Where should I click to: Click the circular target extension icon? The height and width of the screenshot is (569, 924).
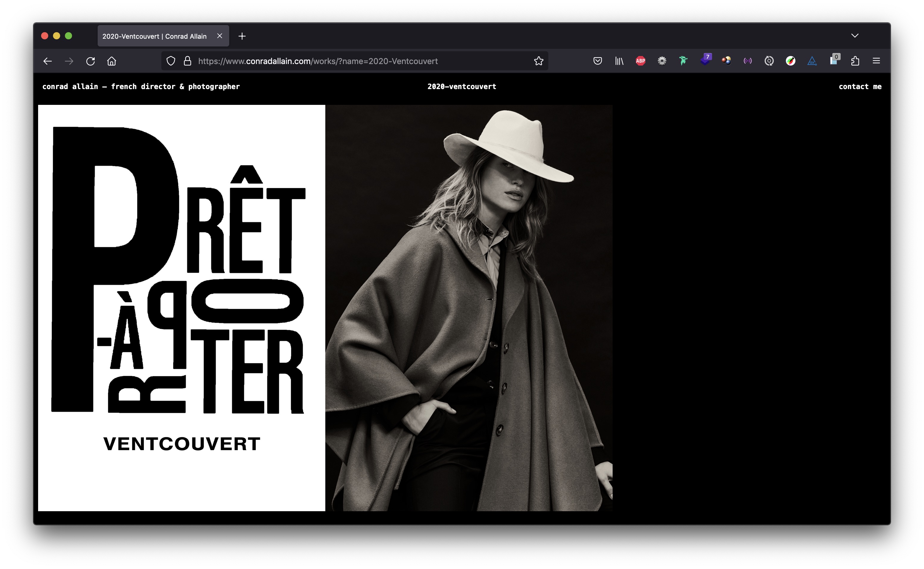[x=769, y=61]
